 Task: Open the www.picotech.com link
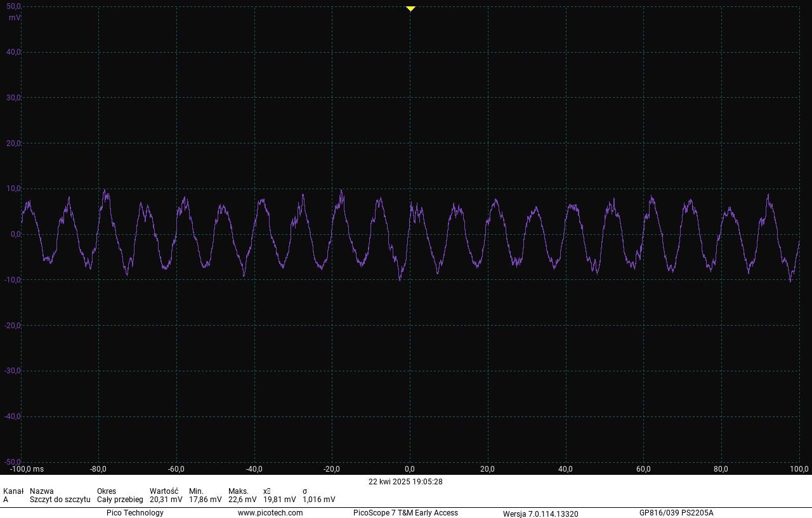(270, 513)
